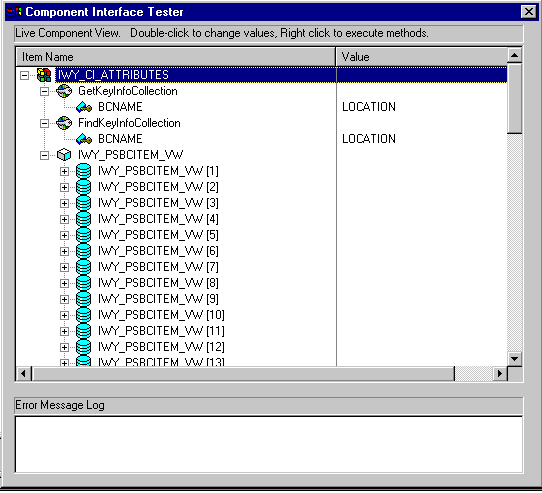Click the cube icon beside IWY_PSBCITEM_VW collection
Screen dimensions: 542x493
point(64,155)
